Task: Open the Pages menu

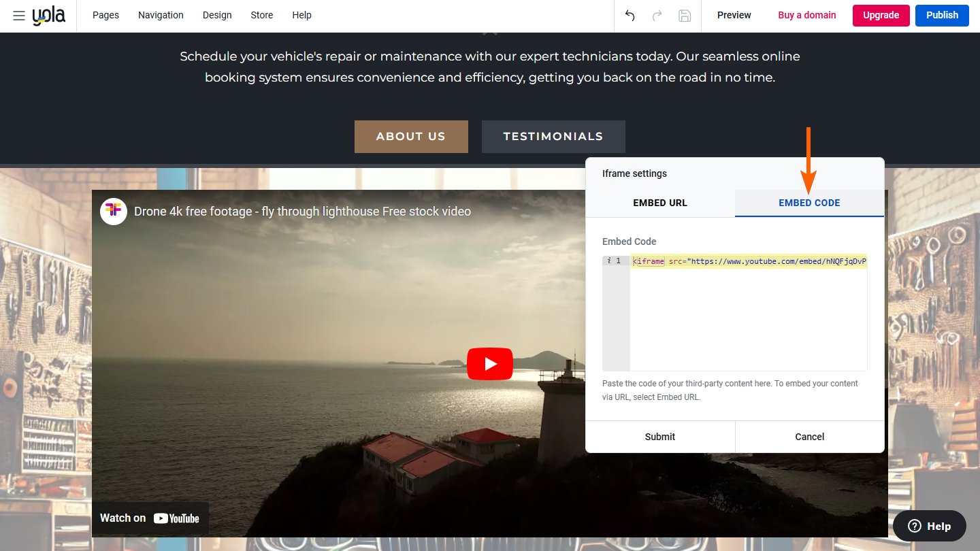Action: [105, 15]
